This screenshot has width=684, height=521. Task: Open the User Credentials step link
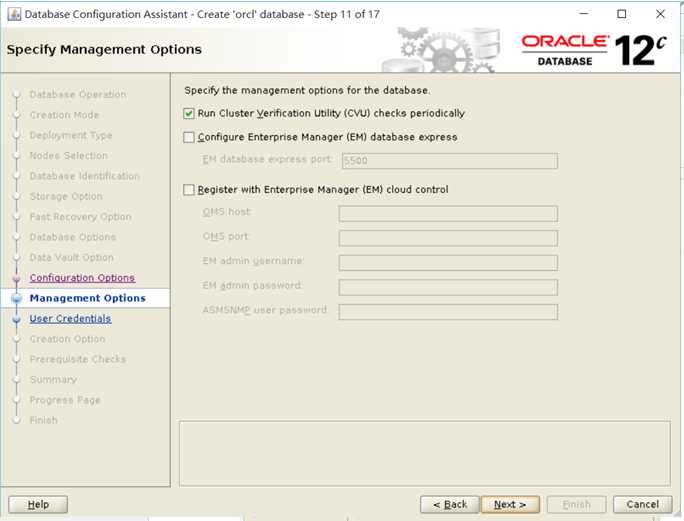(70, 319)
